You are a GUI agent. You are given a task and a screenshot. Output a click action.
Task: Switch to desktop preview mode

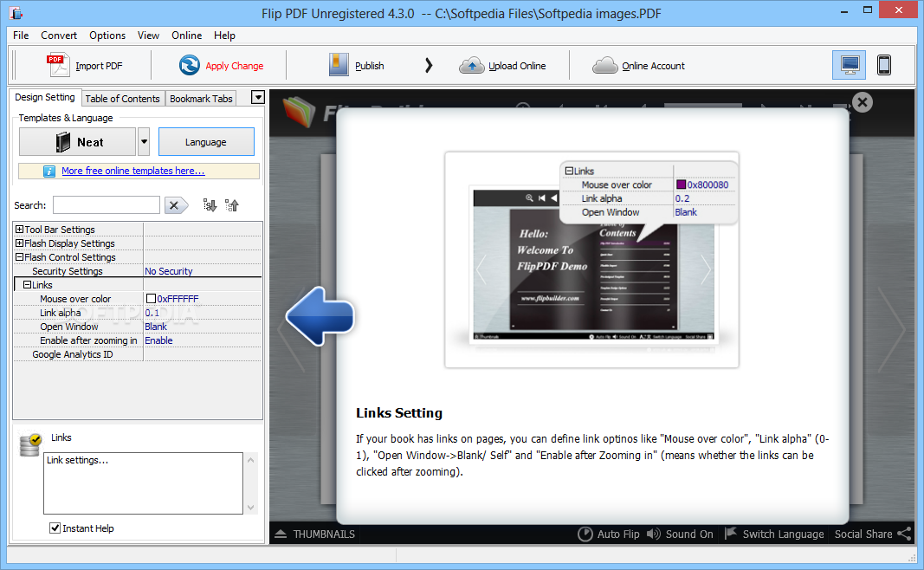coord(850,65)
